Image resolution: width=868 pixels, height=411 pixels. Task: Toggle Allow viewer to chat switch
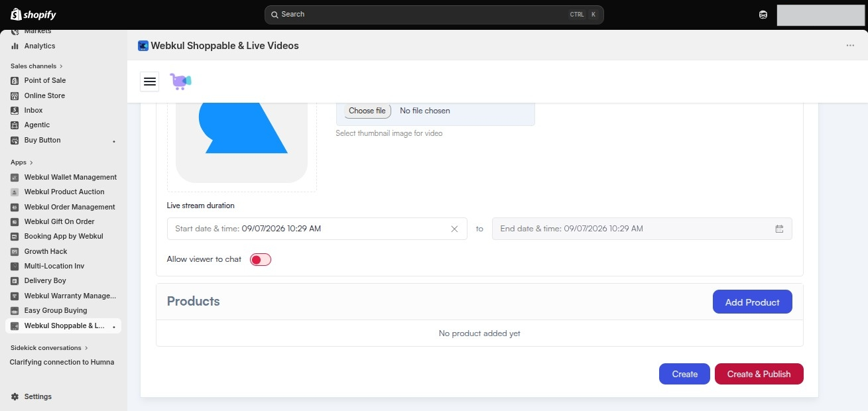(x=261, y=259)
